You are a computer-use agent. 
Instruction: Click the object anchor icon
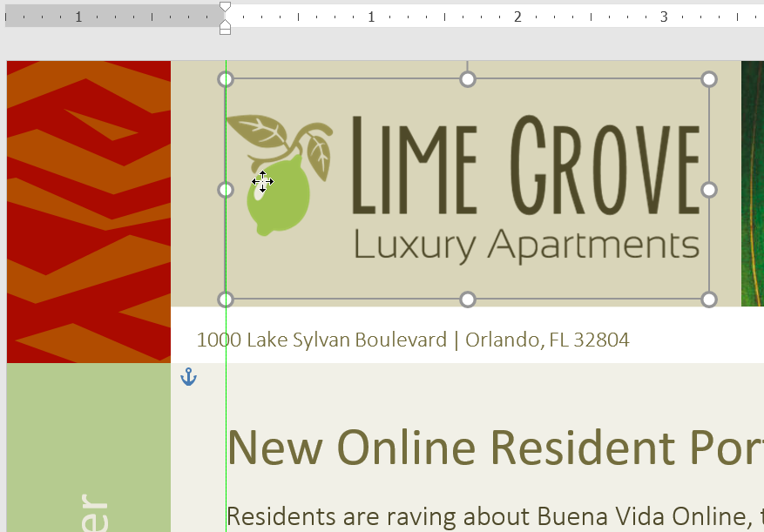[188, 377]
